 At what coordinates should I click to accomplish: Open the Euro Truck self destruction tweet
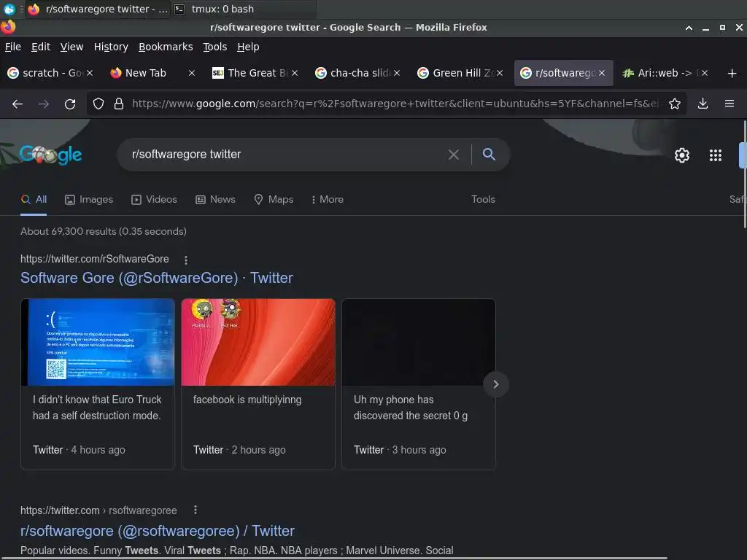(97, 408)
